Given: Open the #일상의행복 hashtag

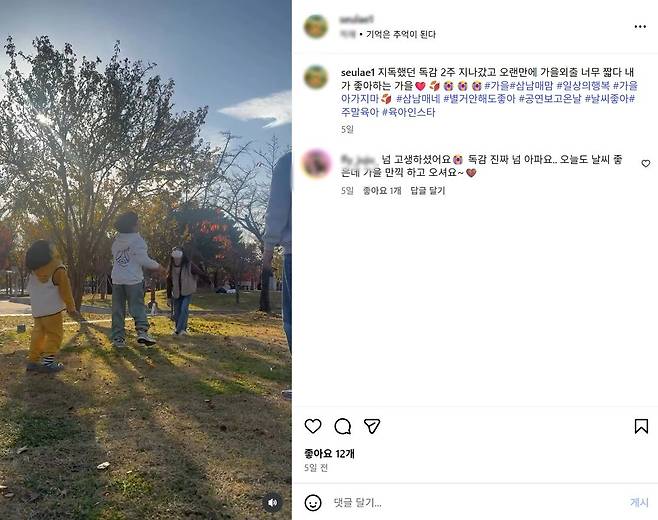Looking at the screenshot, I should [x=583, y=86].
